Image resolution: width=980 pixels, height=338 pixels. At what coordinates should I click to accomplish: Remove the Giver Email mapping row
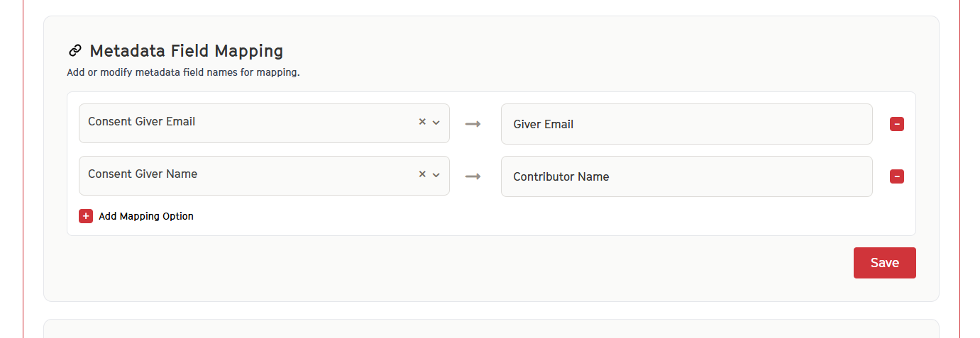point(897,124)
